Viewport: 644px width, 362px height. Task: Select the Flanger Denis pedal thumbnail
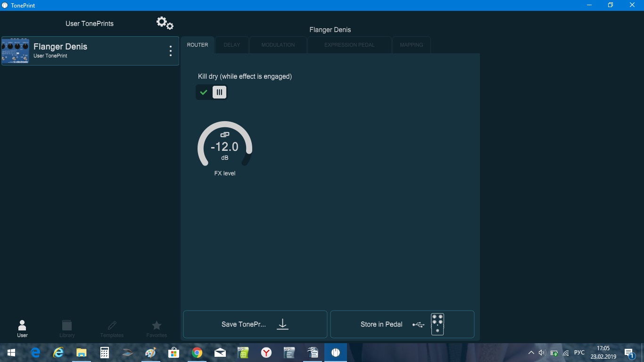point(15,51)
